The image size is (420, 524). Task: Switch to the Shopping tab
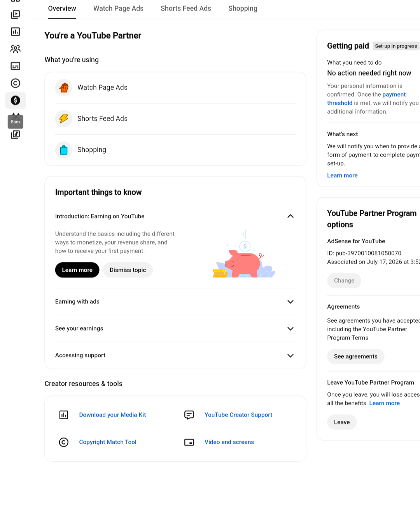(x=243, y=9)
